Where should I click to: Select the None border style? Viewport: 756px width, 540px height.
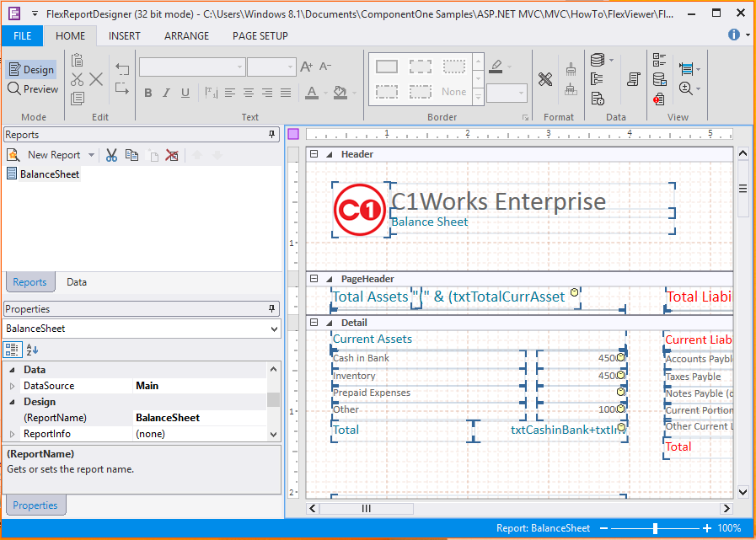coord(453,92)
